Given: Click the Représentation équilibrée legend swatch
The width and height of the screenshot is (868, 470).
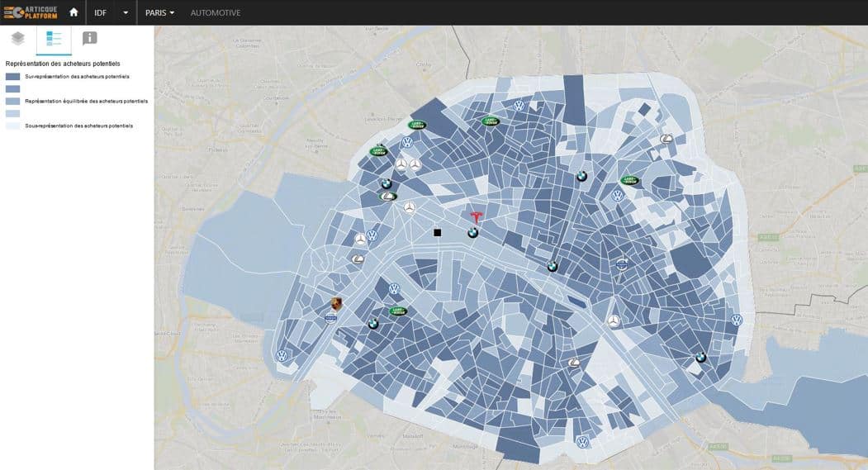Looking at the screenshot, I should [12, 102].
